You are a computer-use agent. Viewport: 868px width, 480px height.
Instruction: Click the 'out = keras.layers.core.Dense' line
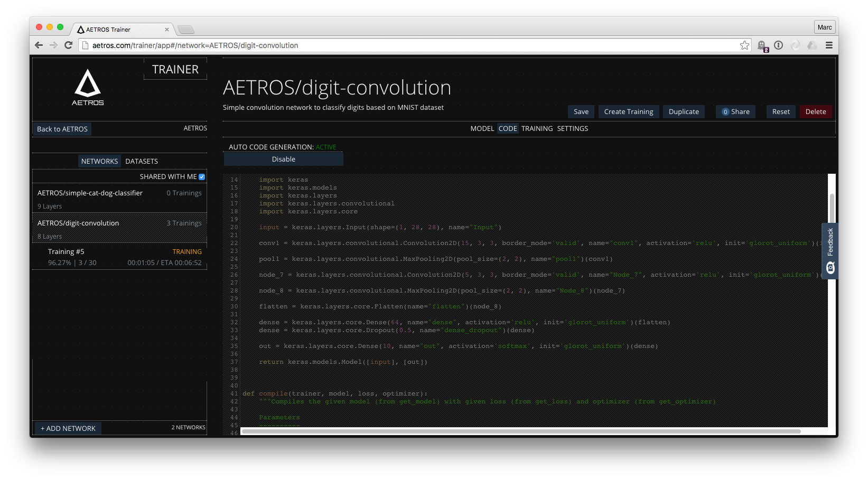[458, 346]
